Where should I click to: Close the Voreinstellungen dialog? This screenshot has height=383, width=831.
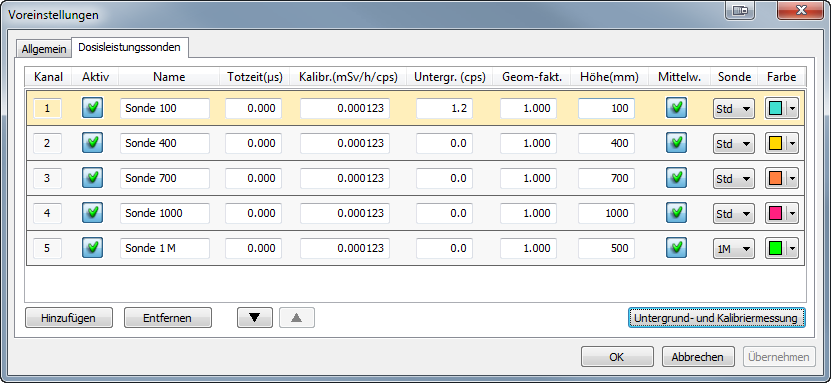(x=800, y=11)
